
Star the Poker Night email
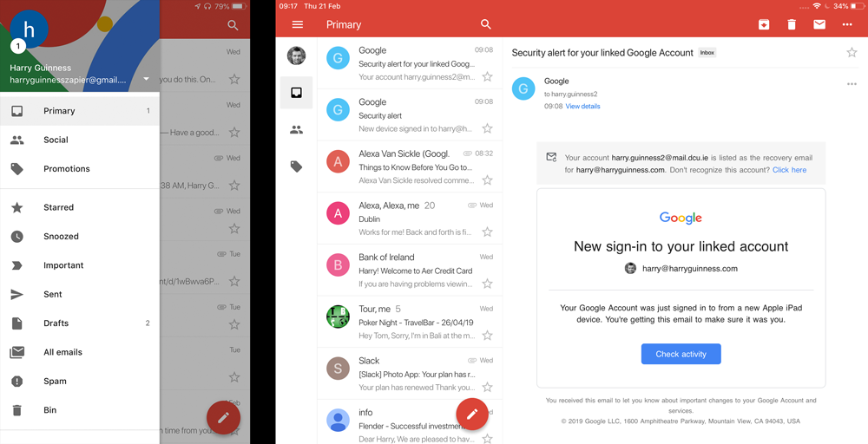point(487,335)
